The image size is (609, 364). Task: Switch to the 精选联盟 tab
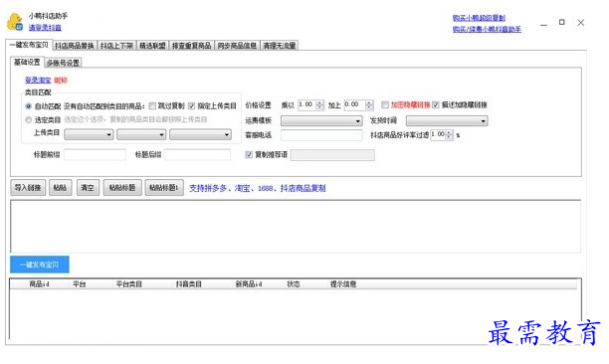(152, 46)
